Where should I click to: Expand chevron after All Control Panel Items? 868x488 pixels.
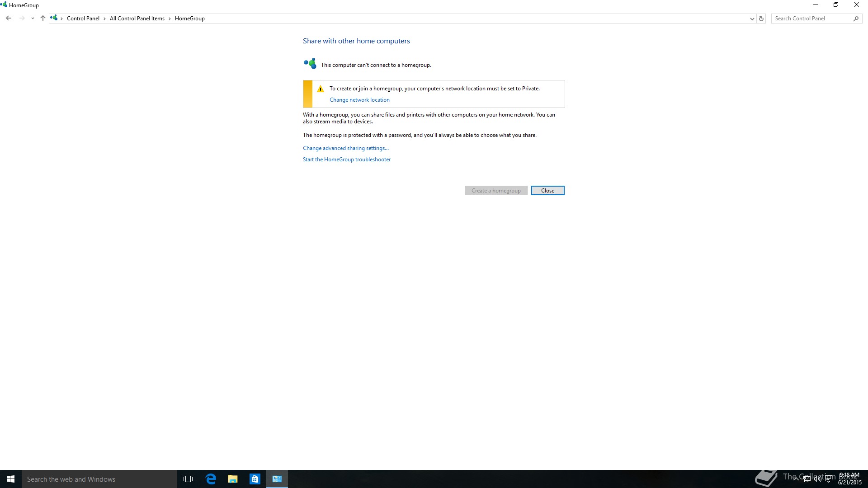tap(170, 19)
